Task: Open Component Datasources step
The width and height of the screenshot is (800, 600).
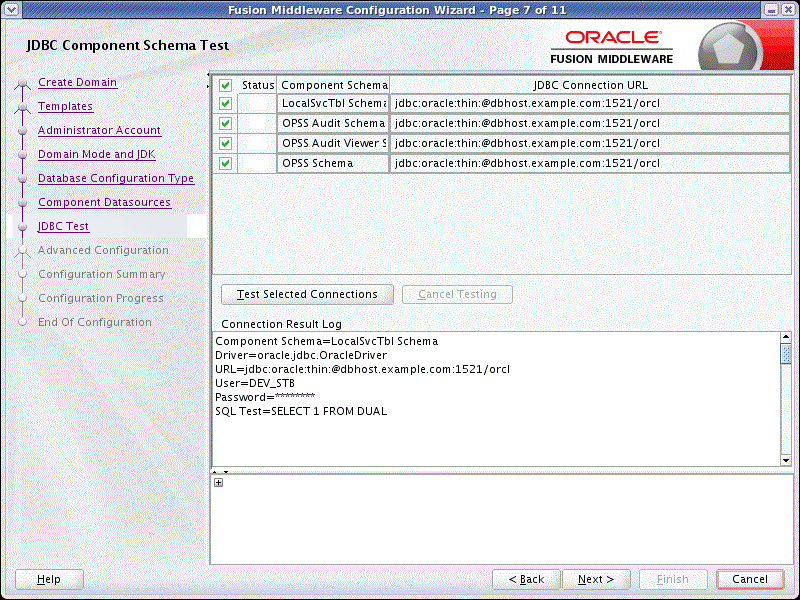Action: [104, 202]
